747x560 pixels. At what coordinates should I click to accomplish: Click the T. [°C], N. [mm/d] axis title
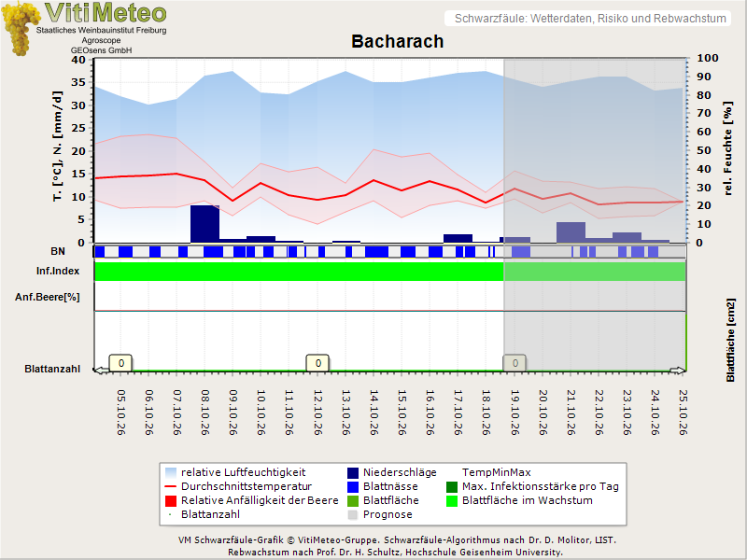coord(57,147)
